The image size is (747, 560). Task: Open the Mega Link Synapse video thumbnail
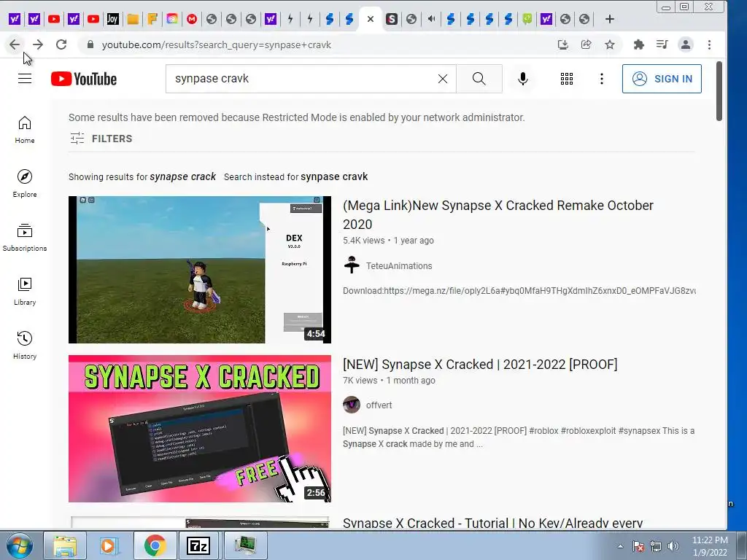(x=200, y=270)
